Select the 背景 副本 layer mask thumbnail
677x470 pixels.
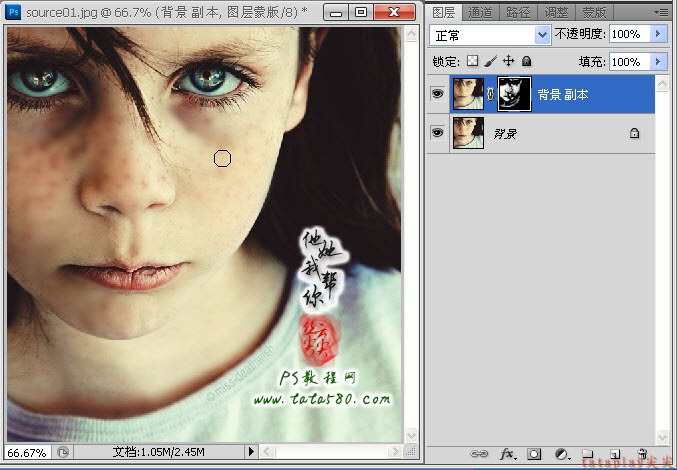[514, 94]
